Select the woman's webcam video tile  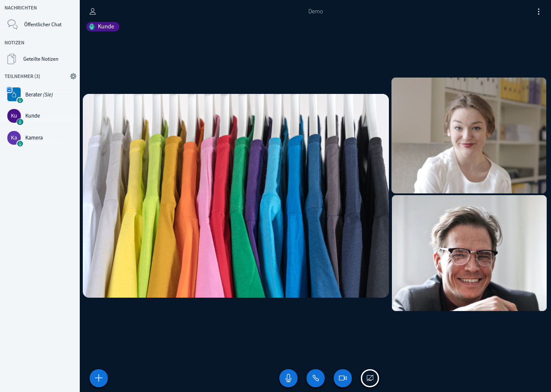point(469,135)
